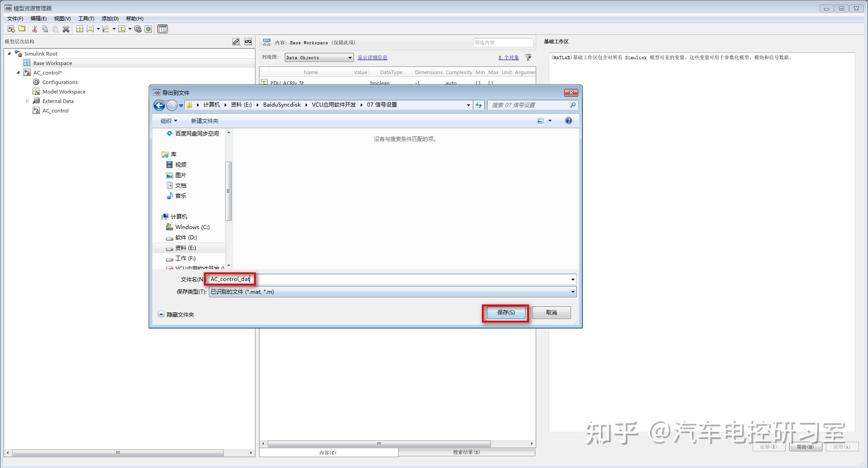Open a model using the folder icon
The height and width of the screenshot is (468, 868).
tap(22, 28)
